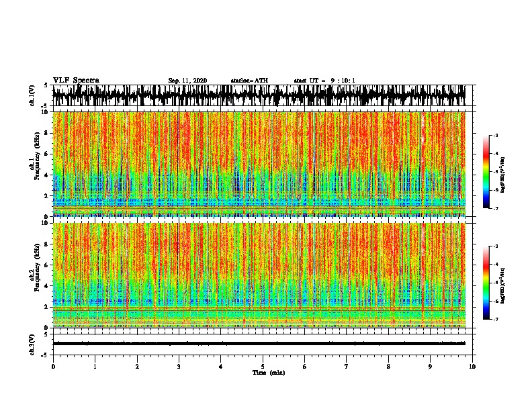Click time axis tick label '5'

pos(263,367)
